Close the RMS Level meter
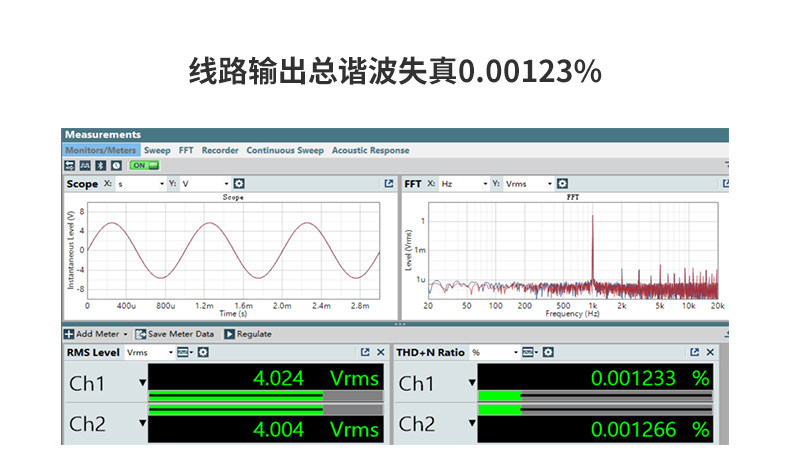790x475 pixels. pos(381,352)
